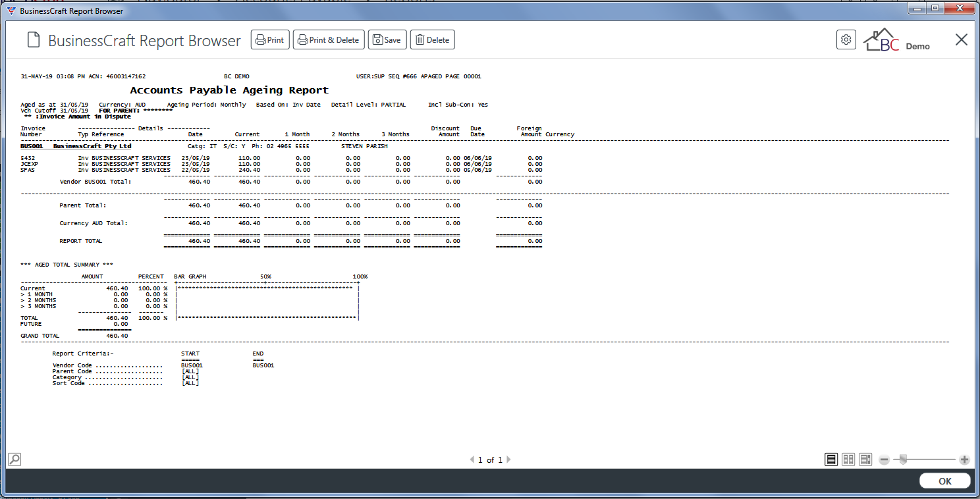Click the 'Currency AUD Total:' label
This screenshot has height=499, width=980.
pos(94,223)
